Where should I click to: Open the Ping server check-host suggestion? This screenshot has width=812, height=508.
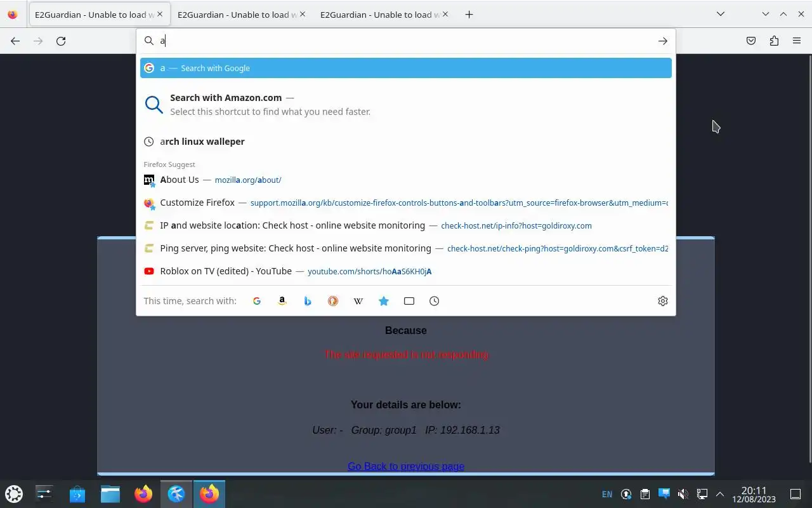pyautogui.click(x=406, y=248)
